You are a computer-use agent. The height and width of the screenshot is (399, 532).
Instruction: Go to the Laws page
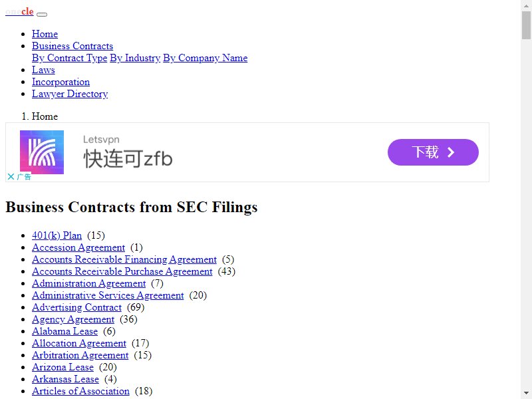click(x=43, y=70)
